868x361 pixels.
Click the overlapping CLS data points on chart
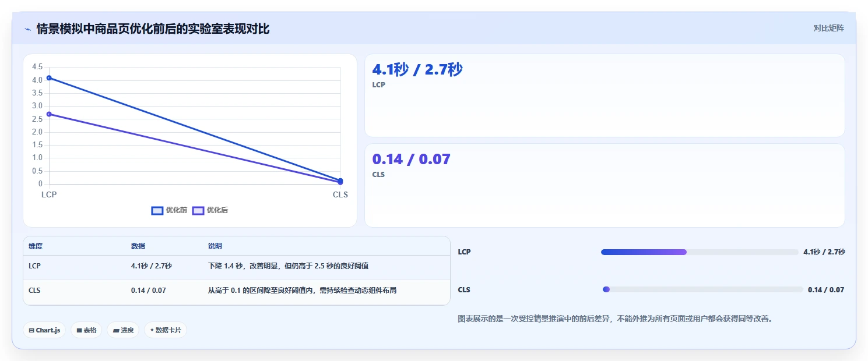(x=340, y=182)
